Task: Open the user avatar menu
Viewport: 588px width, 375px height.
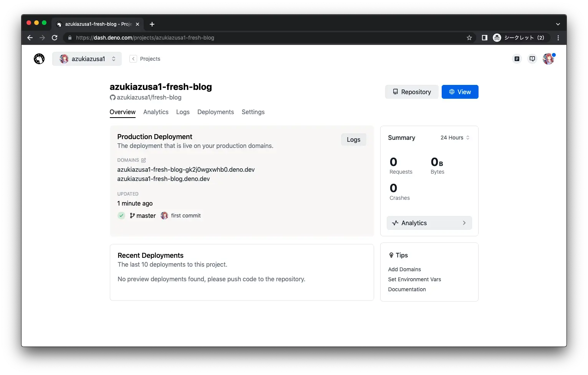Action: pos(548,59)
